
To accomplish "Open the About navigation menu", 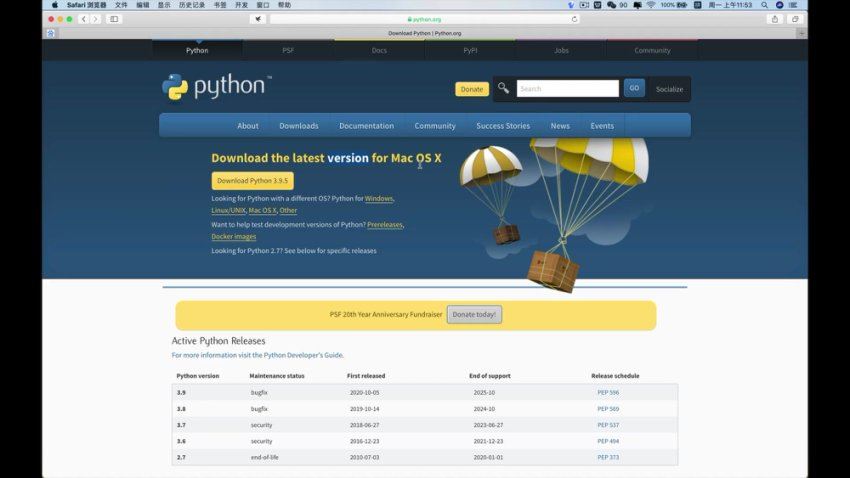I will point(248,126).
